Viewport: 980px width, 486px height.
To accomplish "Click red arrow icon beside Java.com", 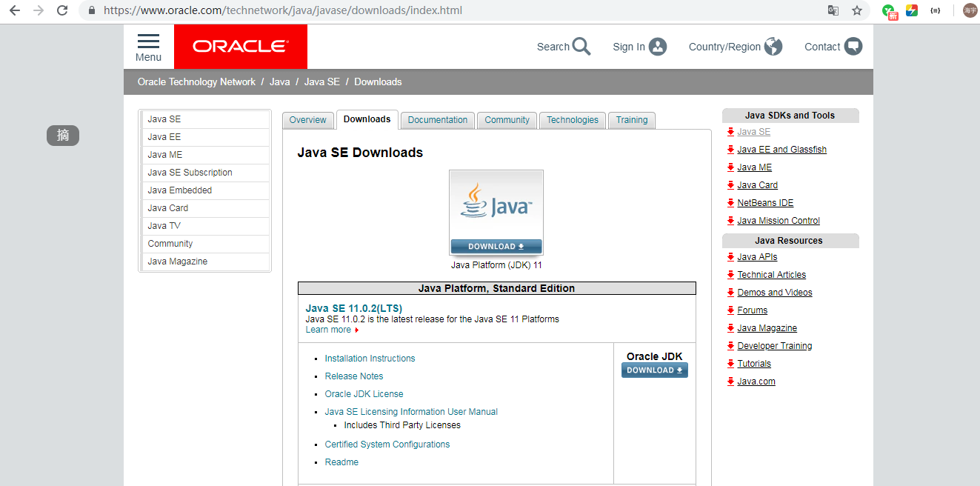I will click(730, 382).
